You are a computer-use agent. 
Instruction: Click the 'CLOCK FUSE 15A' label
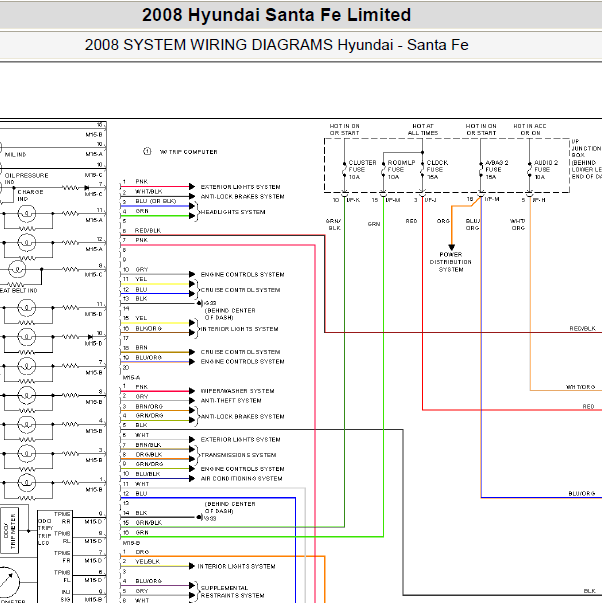point(437,170)
